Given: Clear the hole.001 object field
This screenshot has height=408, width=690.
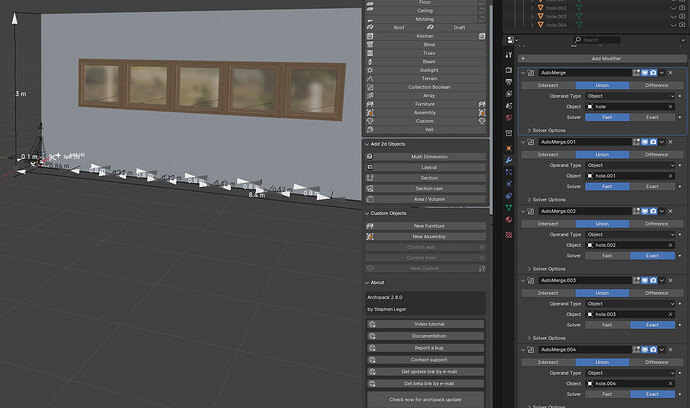Looking at the screenshot, I should [x=670, y=176].
